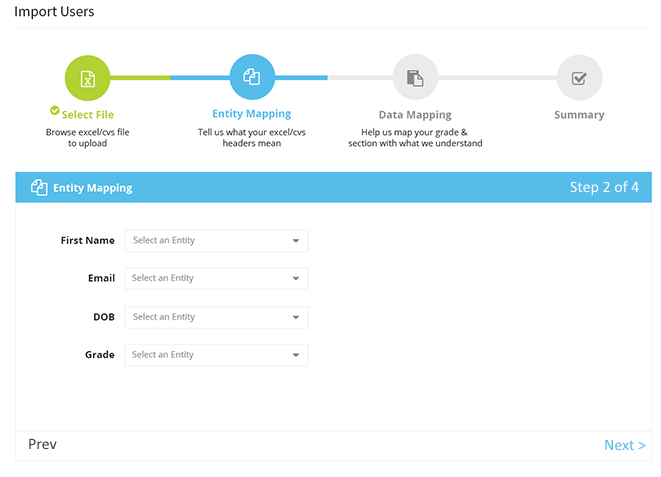Click the Import Users page heading

click(55, 12)
